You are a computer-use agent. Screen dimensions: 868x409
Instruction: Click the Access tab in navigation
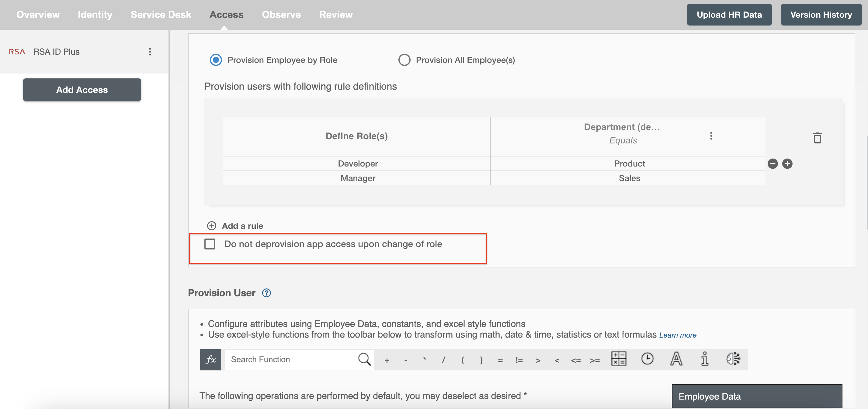[227, 14]
